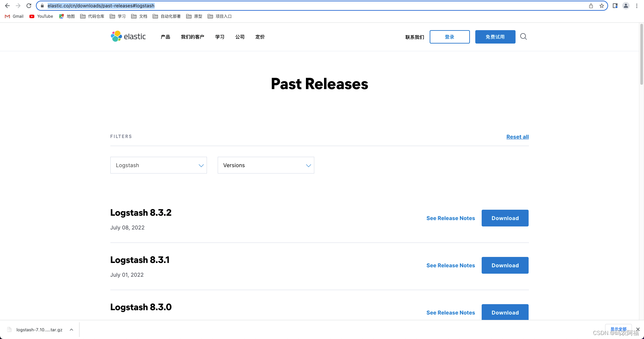This screenshot has height=339, width=644.
Task: Open the 地图 maps bookmark
Action: coord(67,16)
